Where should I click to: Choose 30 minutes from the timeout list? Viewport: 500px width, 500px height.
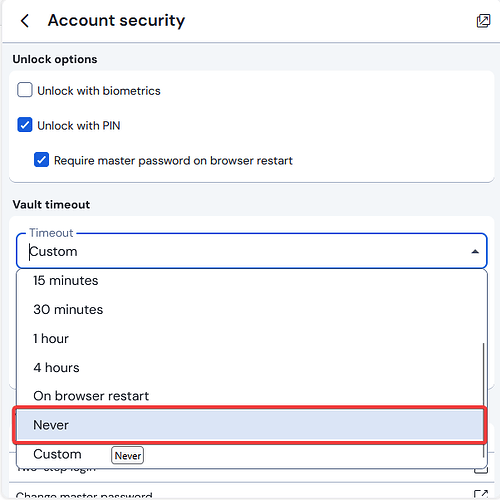252,309
